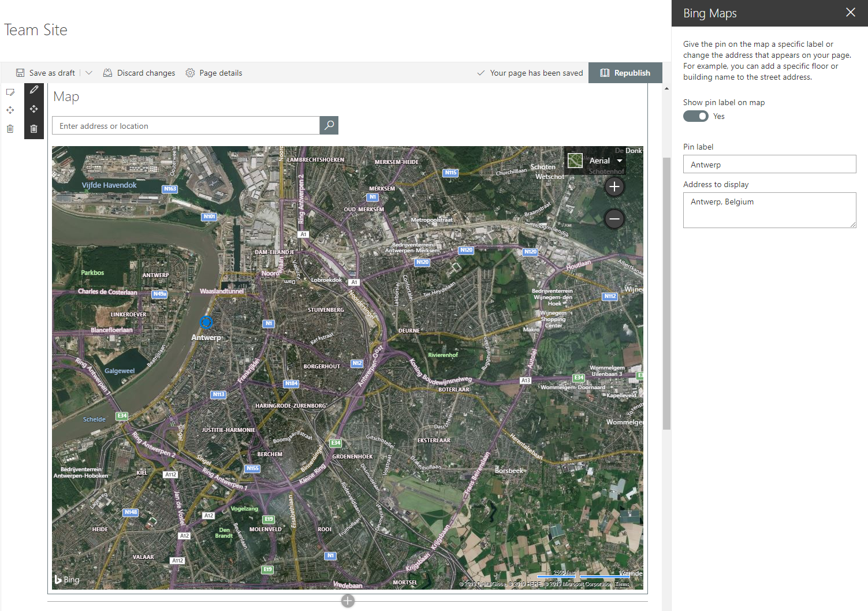
Task: Click the scrollbar up arrow
Action: tap(666, 88)
